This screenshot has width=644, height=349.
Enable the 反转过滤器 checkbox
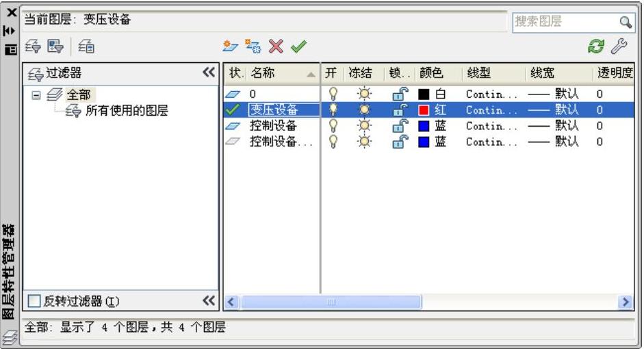pos(34,301)
